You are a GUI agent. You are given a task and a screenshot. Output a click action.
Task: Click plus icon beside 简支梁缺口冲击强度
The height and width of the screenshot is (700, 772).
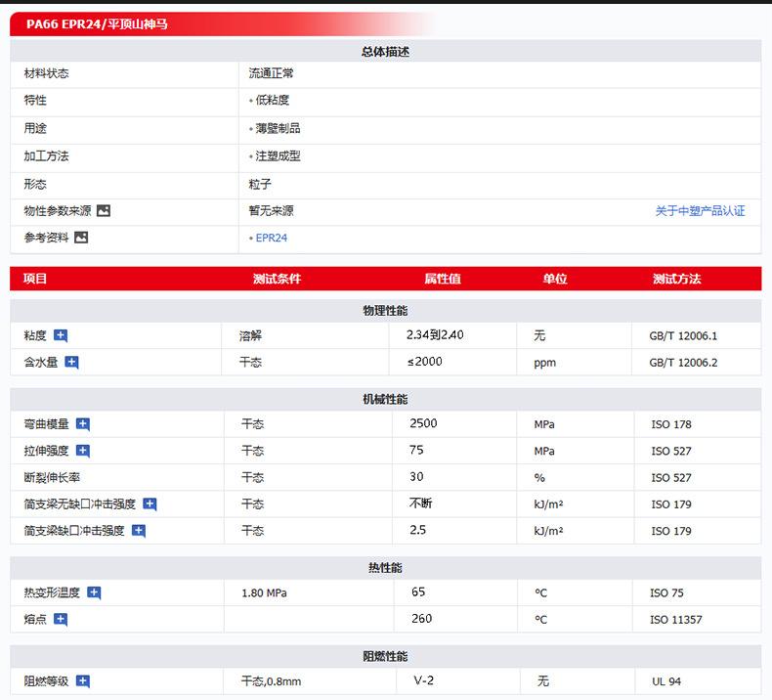click(x=139, y=531)
